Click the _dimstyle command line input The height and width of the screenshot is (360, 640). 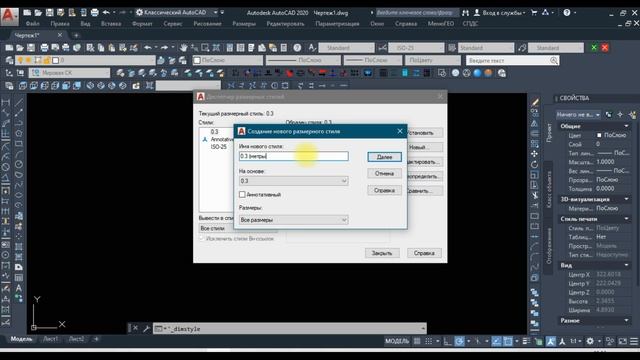(x=290, y=328)
